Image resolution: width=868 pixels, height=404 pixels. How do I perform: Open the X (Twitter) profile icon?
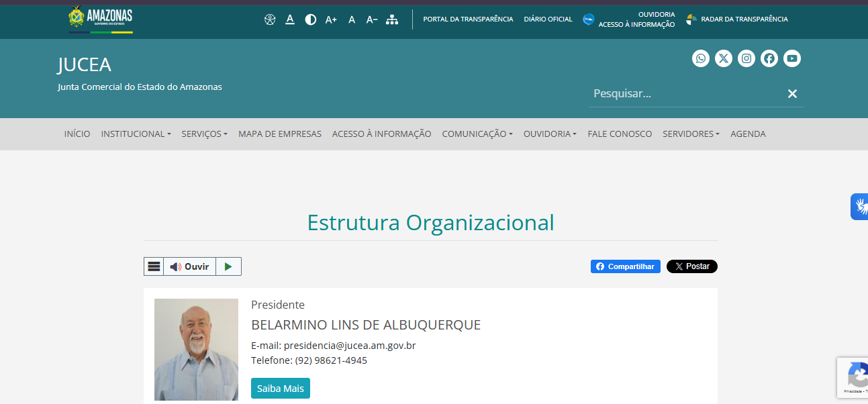724,58
